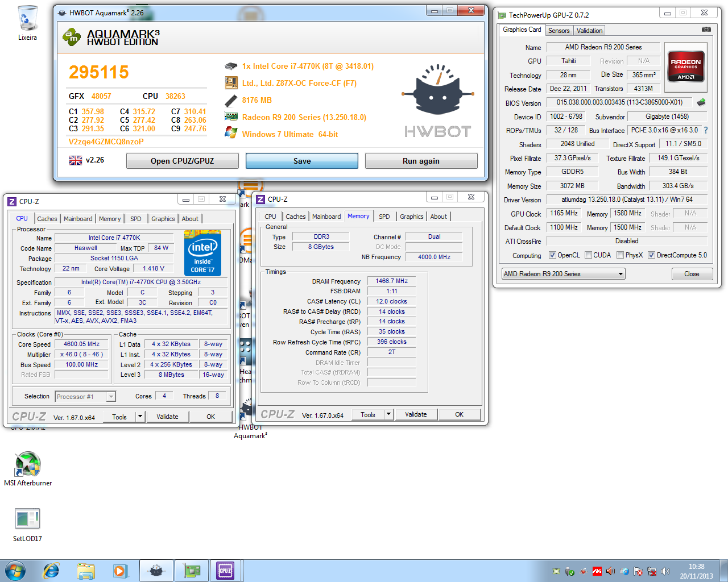Click the Run again button
The width and height of the screenshot is (728, 582).
click(x=421, y=161)
